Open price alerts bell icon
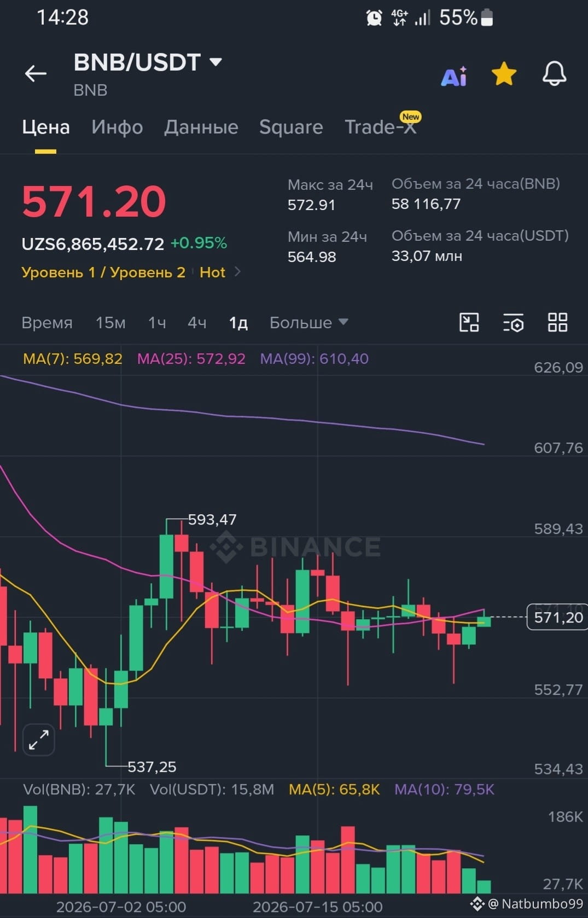The image size is (588, 918). 554,73
